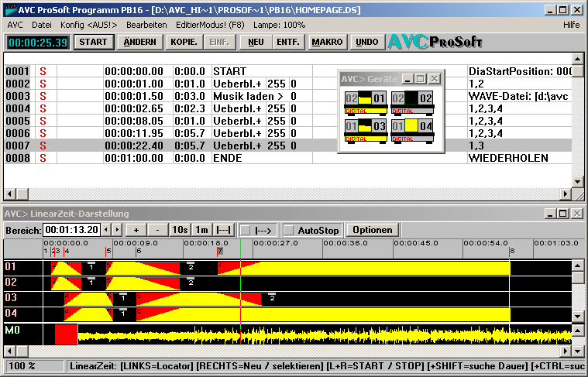Open Lampe: 100% menu

[280, 25]
